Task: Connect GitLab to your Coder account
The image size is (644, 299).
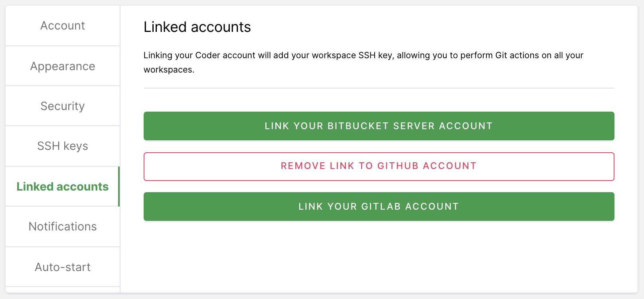Action: point(378,207)
